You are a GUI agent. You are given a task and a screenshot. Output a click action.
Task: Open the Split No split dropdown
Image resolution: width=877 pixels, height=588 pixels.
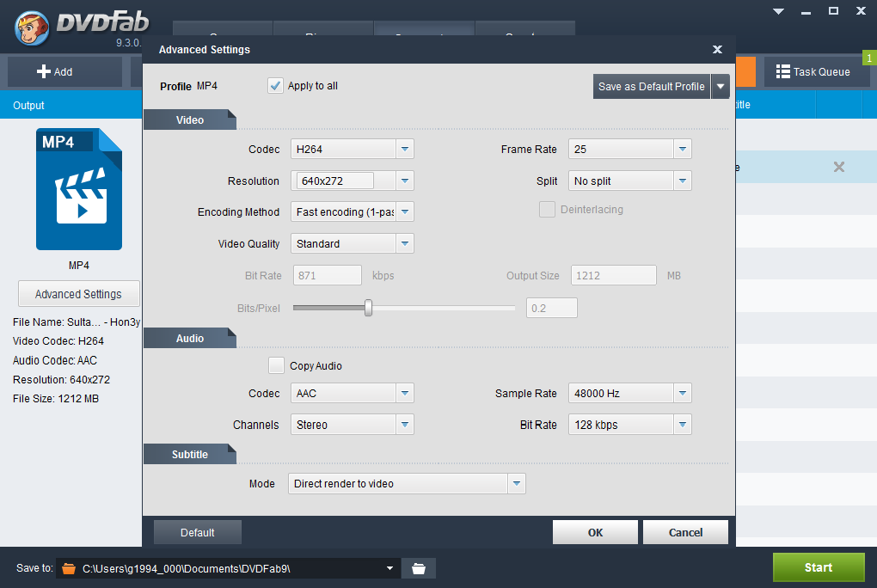683,181
